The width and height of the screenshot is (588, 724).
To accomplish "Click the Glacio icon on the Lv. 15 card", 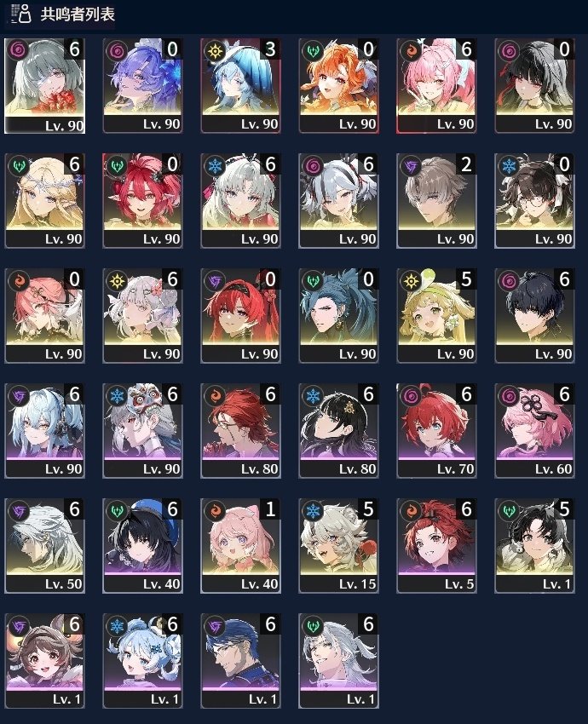I will click(313, 511).
